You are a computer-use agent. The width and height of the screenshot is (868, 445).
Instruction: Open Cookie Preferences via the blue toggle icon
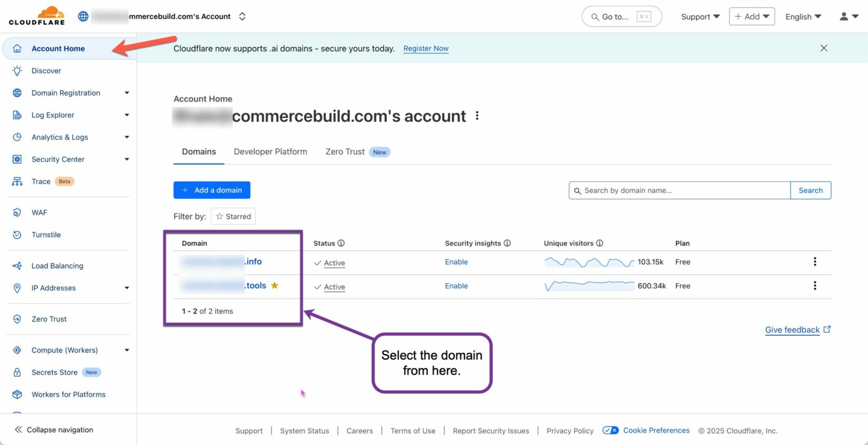click(x=611, y=430)
